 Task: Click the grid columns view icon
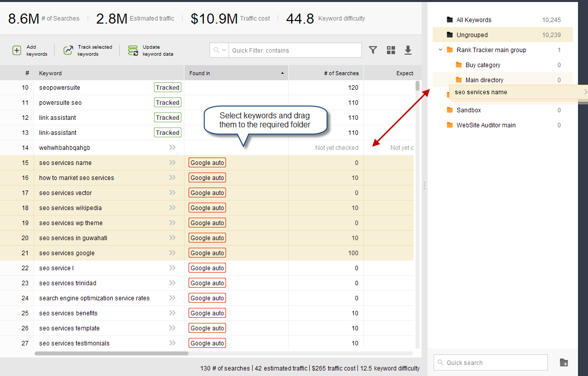391,50
